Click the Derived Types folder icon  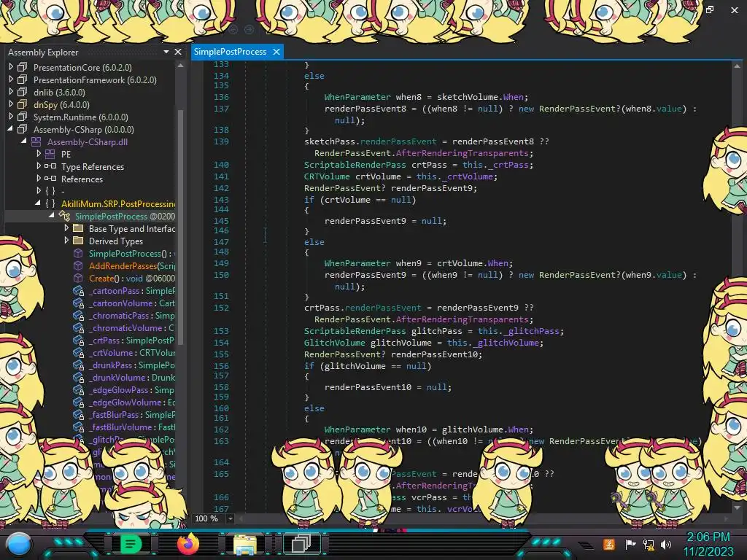[x=78, y=241]
